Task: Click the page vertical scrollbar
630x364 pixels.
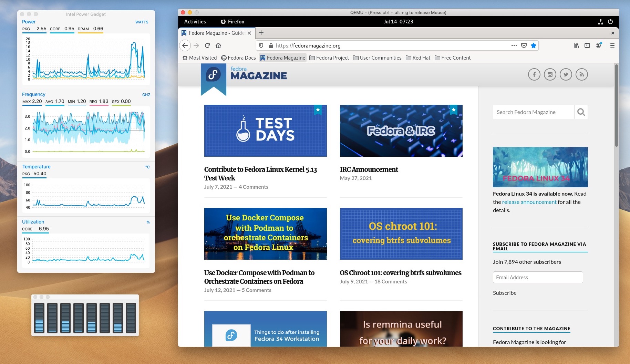Action: point(616,106)
